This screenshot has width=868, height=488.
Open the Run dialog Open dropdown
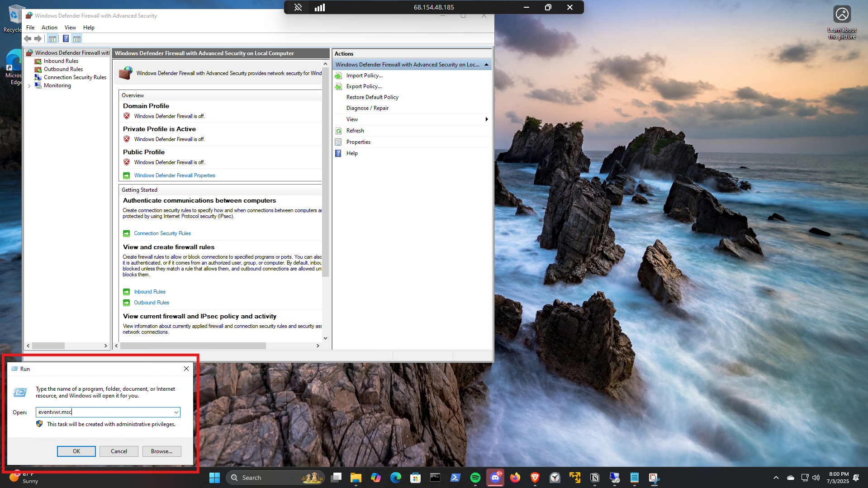(176, 412)
